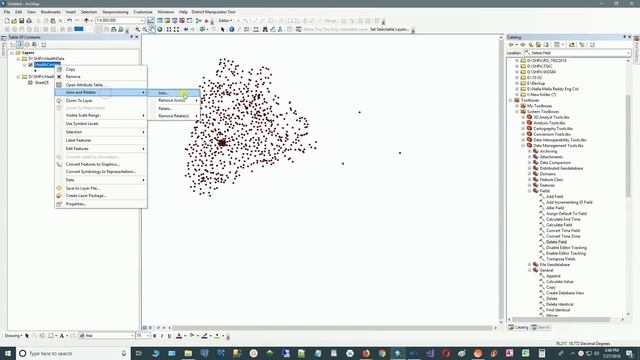Expand My Toolboxes in Catalog
The width and height of the screenshot is (640, 360).
517,106
